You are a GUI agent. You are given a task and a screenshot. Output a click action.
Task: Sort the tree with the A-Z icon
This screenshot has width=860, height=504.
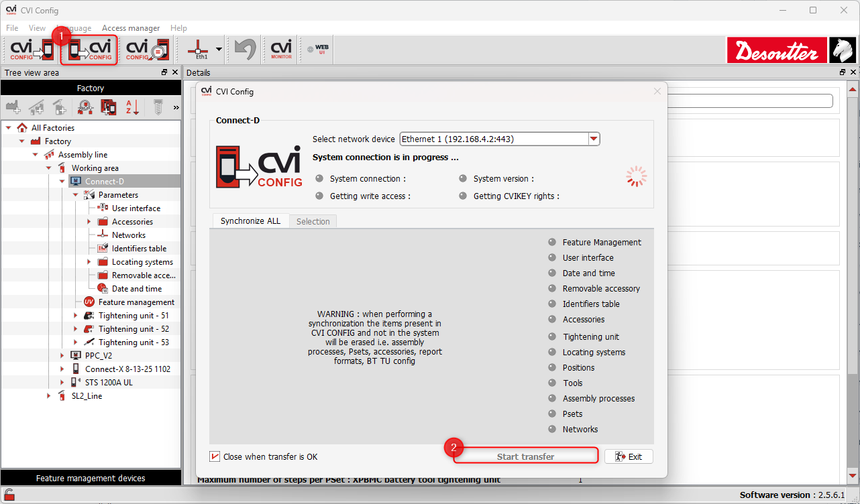coord(132,107)
